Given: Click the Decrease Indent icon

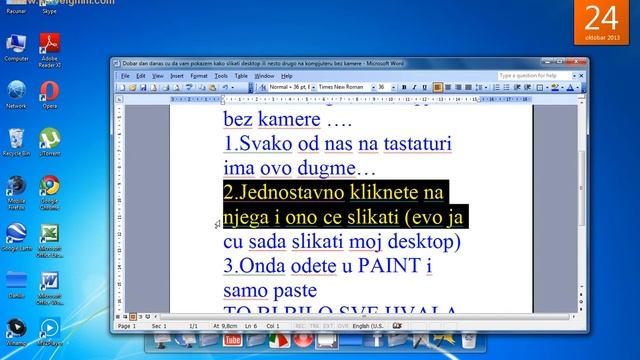Looking at the screenshot, I should [517, 87].
